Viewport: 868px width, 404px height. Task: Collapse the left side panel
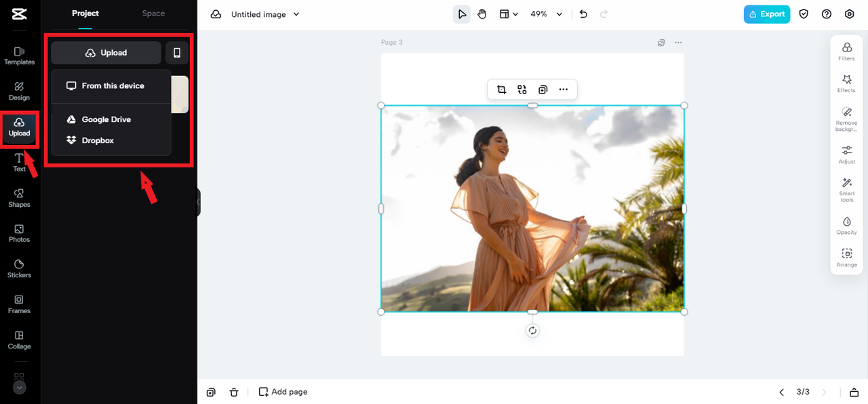199,202
